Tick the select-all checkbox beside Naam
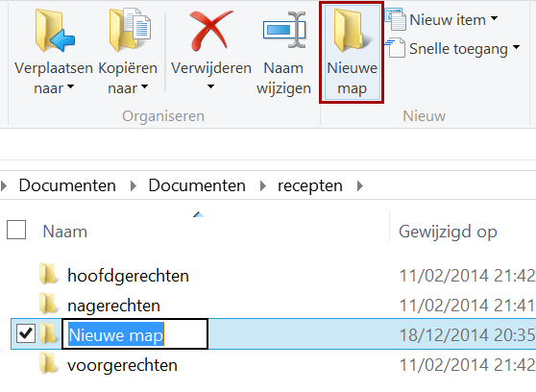Image resolution: width=536 pixels, height=392 pixels. (16, 230)
